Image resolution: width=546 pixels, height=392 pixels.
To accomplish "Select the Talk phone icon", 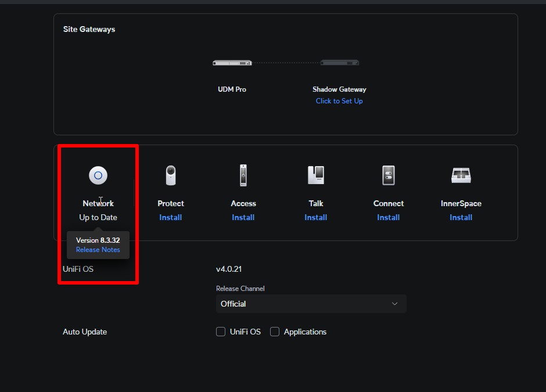I will (x=316, y=175).
